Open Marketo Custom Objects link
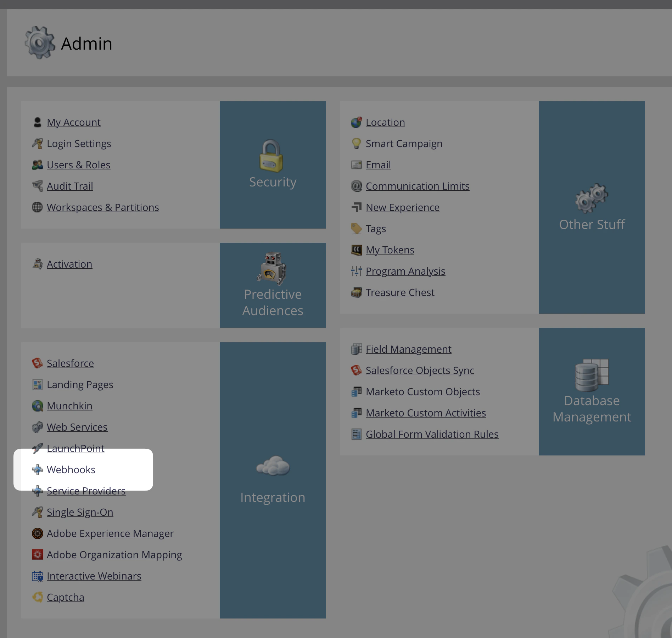Viewport: 672px width, 638px height. point(423,392)
